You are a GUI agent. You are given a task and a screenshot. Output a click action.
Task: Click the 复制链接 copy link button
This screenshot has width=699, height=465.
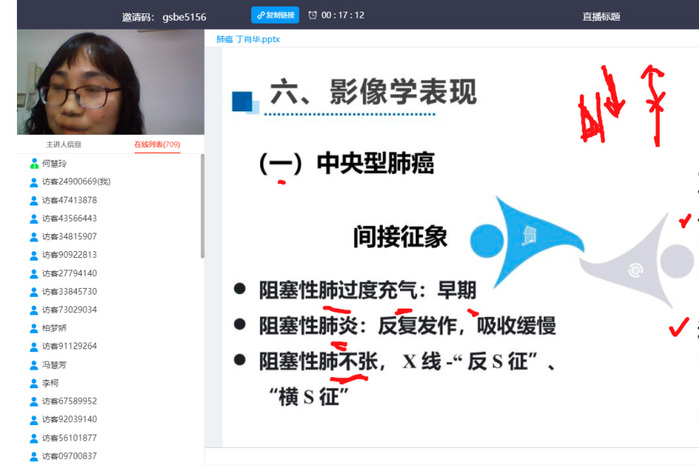click(275, 15)
